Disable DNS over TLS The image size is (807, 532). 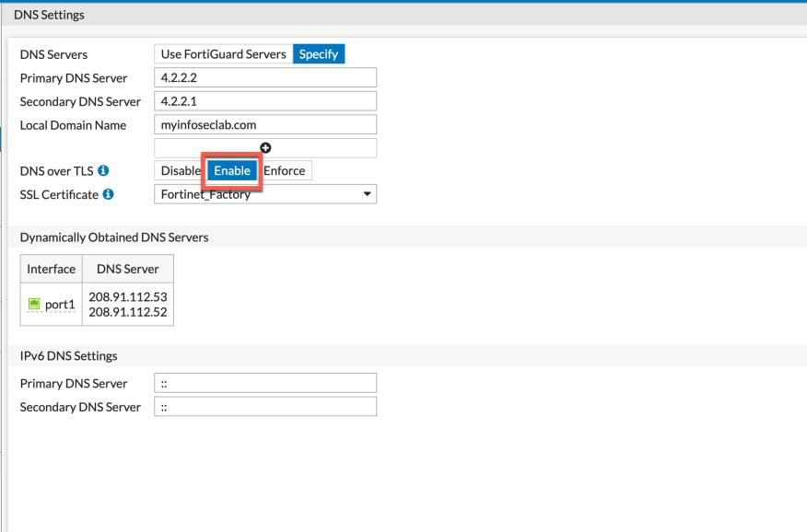click(x=181, y=171)
